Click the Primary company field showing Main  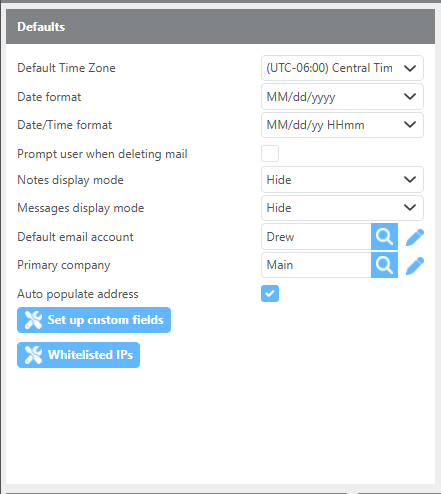(316, 265)
